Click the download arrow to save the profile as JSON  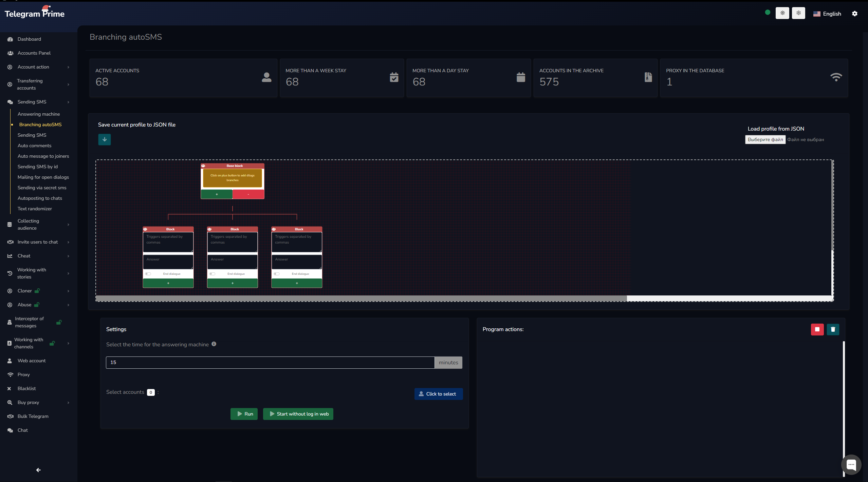click(104, 139)
